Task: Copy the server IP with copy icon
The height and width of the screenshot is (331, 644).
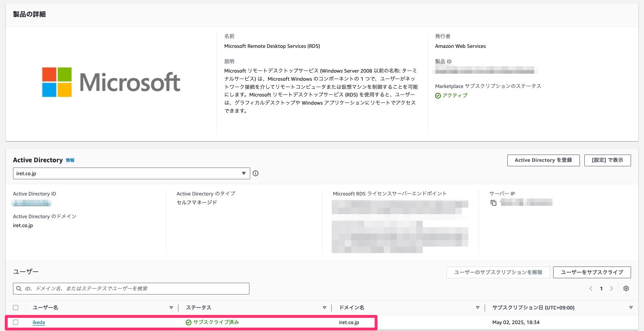Action: tap(494, 203)
